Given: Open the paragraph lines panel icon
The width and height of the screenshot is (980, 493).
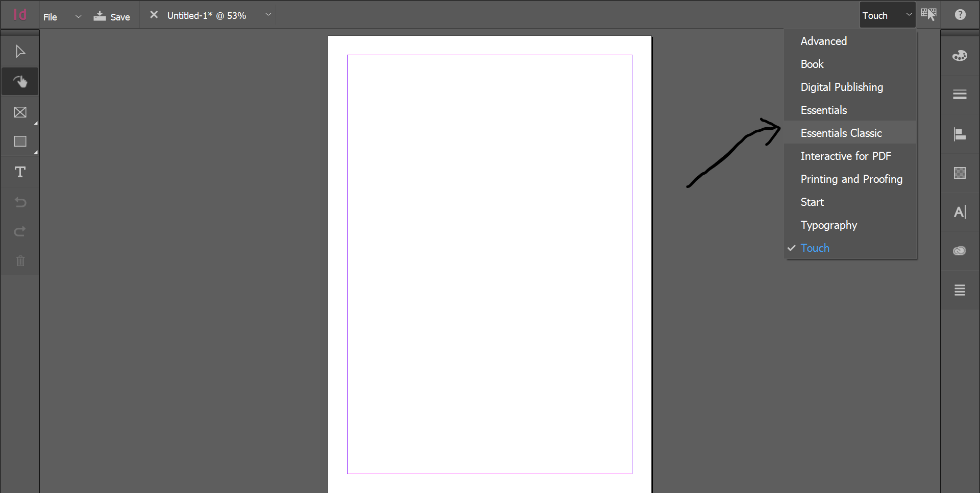Looking at the screenshot, I should tap(960, 290).
